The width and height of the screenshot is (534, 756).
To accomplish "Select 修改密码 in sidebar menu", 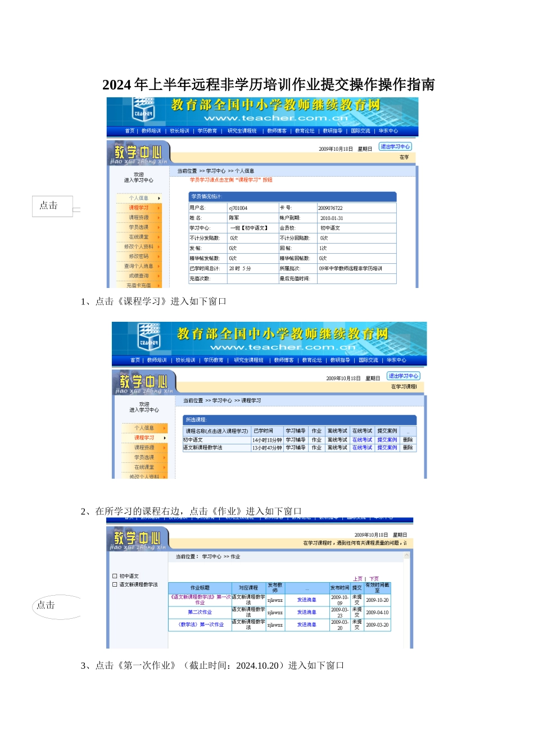I will point(138,256).
